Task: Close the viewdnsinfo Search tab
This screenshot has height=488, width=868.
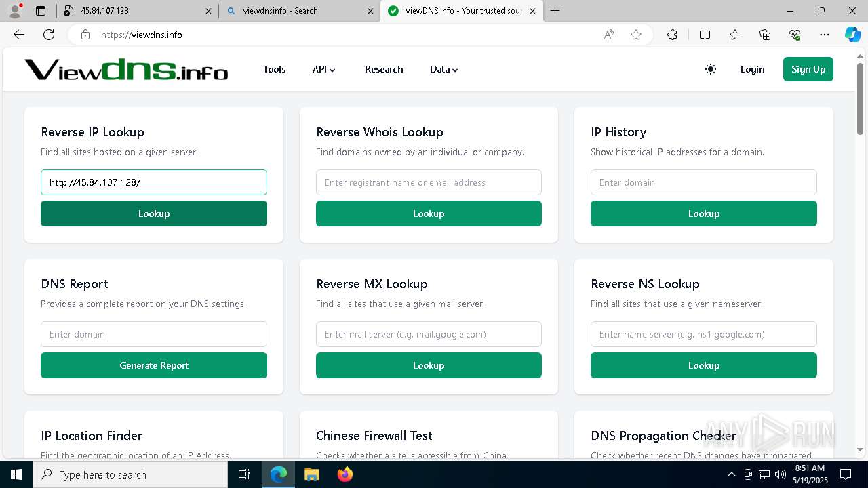Action: pos(370,11)
